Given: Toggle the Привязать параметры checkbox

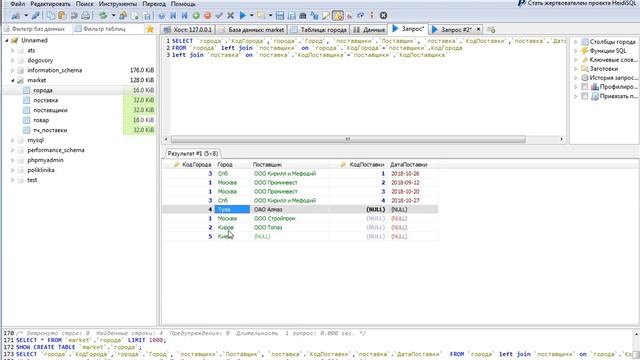Looking at the screenshot, I should [584, 96].
